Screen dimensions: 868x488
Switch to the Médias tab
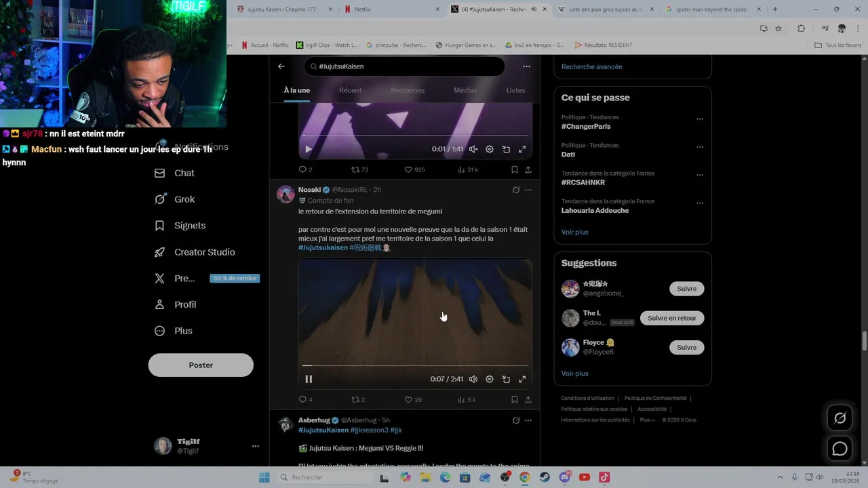point(465,90)
